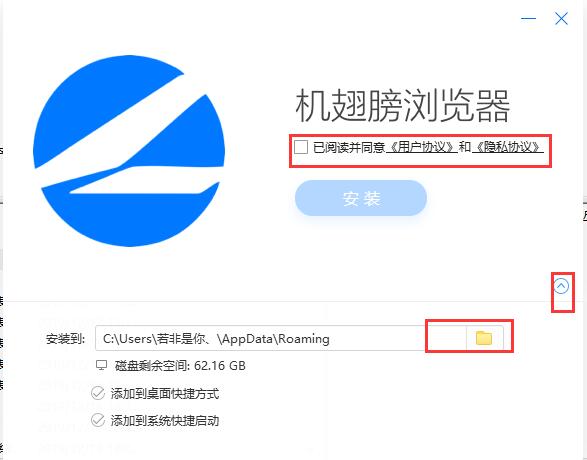Click the 添加到桌面快捷方式 label text
This screenshot has width=587, height=460.
165,394
